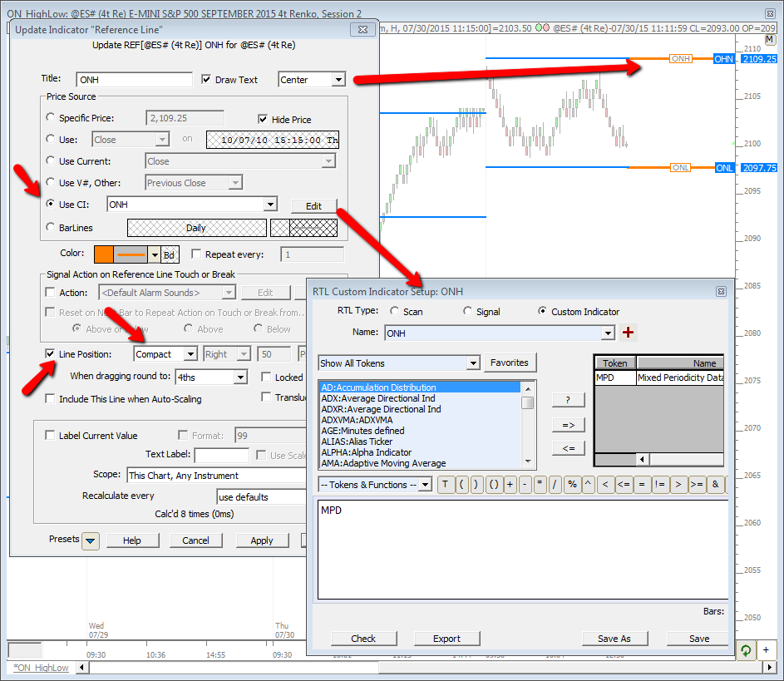Select the Specific Price radio button
This screenshot has height=681, width=784.
coord(52,118)
